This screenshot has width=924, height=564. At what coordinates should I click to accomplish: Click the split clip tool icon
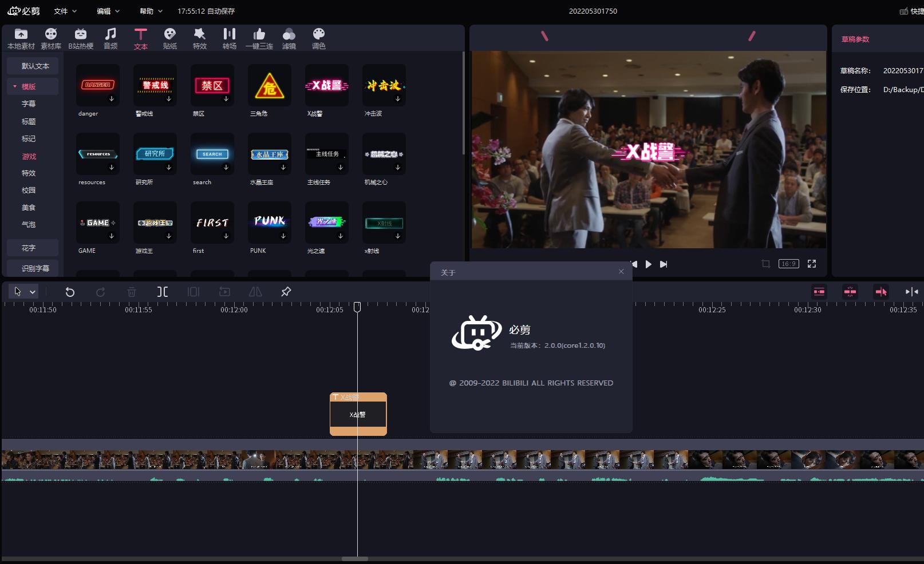click(163, 292)
